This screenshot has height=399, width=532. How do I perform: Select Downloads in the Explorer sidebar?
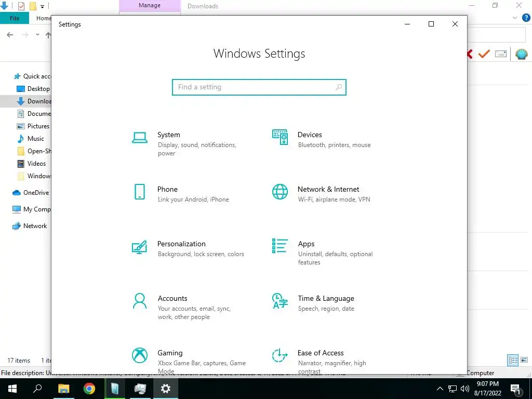pyautogui.click(x=26, y=101)
